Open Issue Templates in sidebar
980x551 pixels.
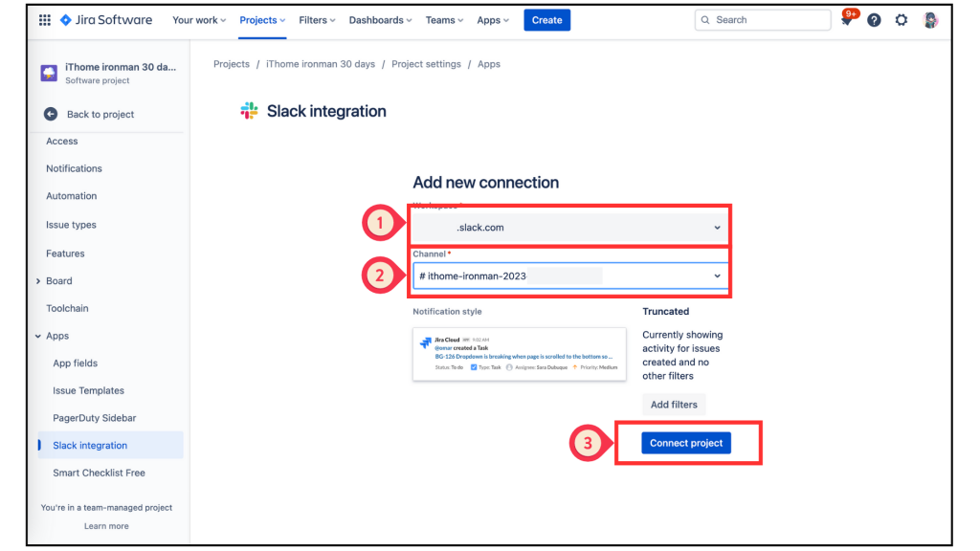click(x=88, y=391)
